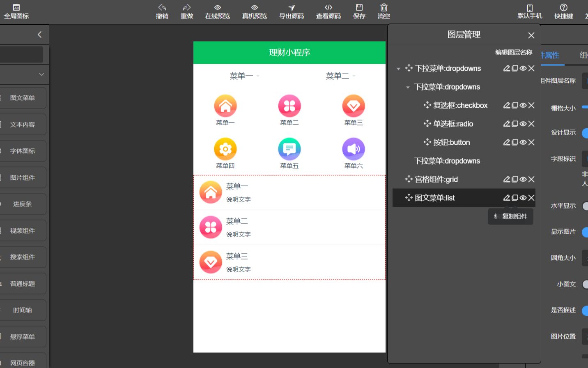588x368 pixels.
Task: Undo the last action with 撤销
Action: pyautogui.click(x=162, y=12)
